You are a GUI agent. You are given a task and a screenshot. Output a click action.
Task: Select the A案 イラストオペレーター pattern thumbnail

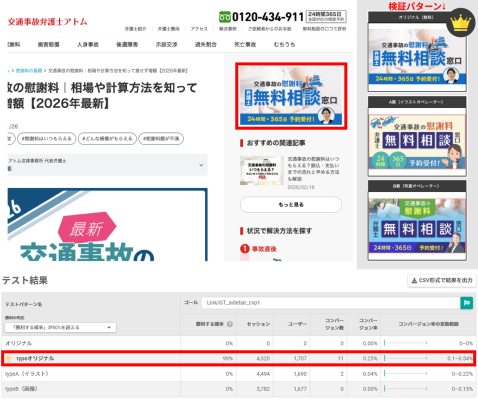coord(417,137)
